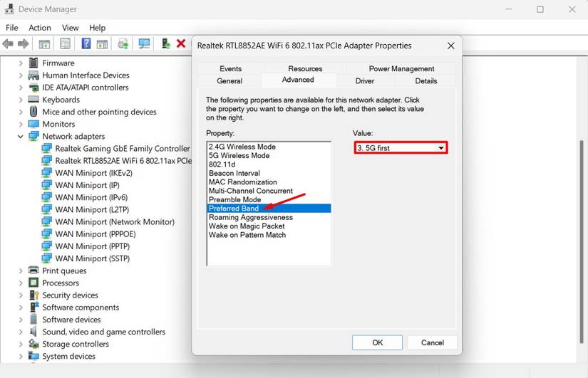
Task: Click the Device Manager vertical scrollbar
Action: point(582,241)
